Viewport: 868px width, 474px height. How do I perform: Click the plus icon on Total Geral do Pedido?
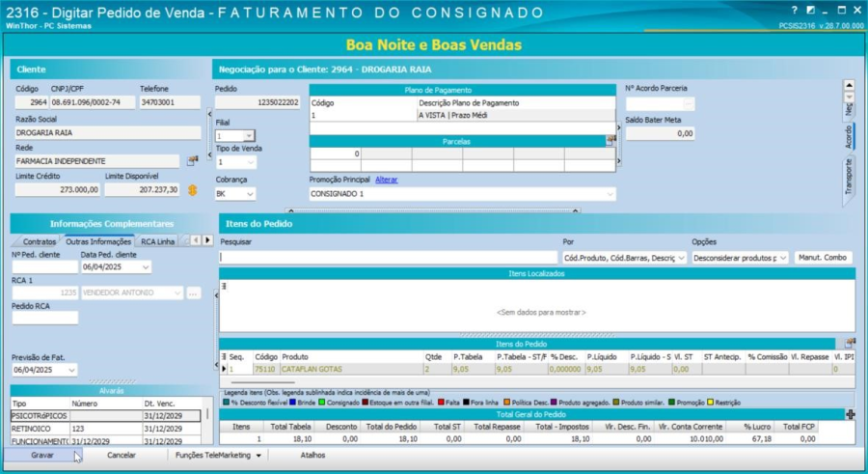click(x=851, y=415)
